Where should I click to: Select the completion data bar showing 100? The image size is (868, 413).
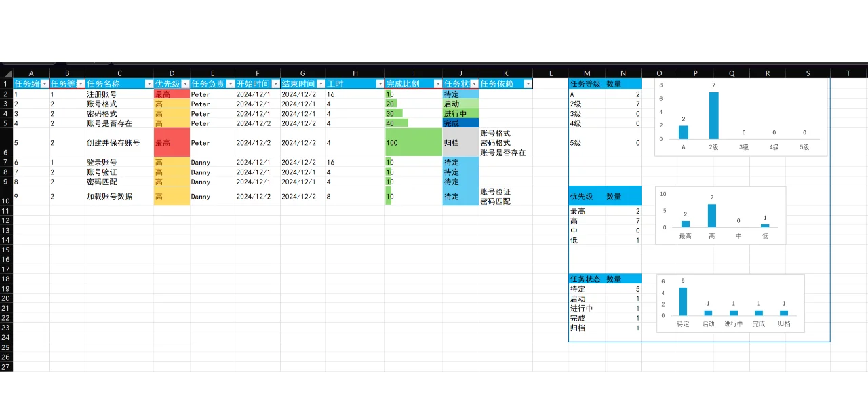pos(414,143)
